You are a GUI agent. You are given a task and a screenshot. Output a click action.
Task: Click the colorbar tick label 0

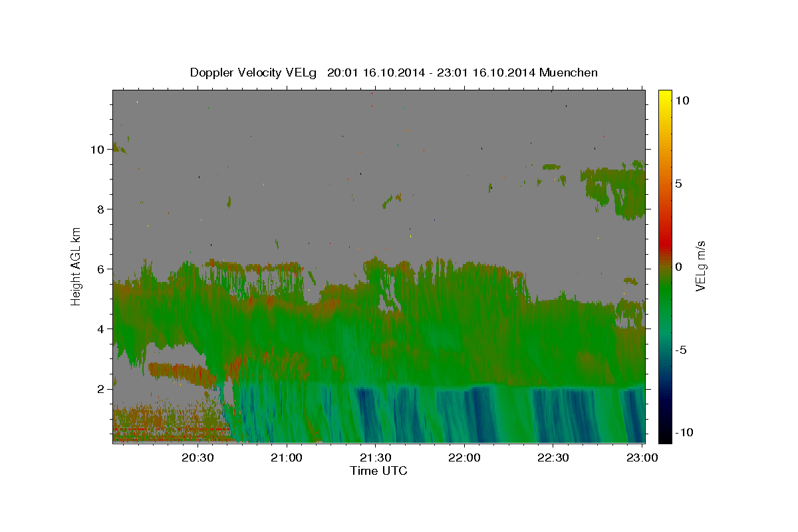tap(678, 267)
